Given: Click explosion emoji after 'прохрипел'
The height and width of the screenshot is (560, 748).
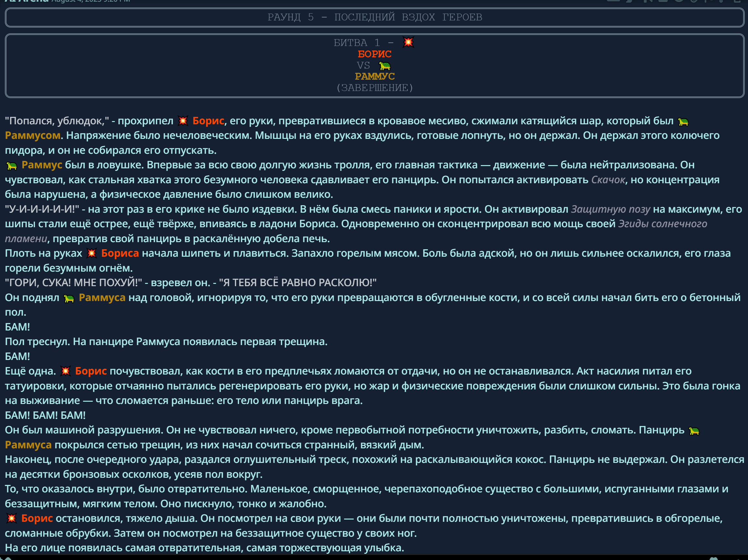Looking at the screenshot, I should pos(183,121).
